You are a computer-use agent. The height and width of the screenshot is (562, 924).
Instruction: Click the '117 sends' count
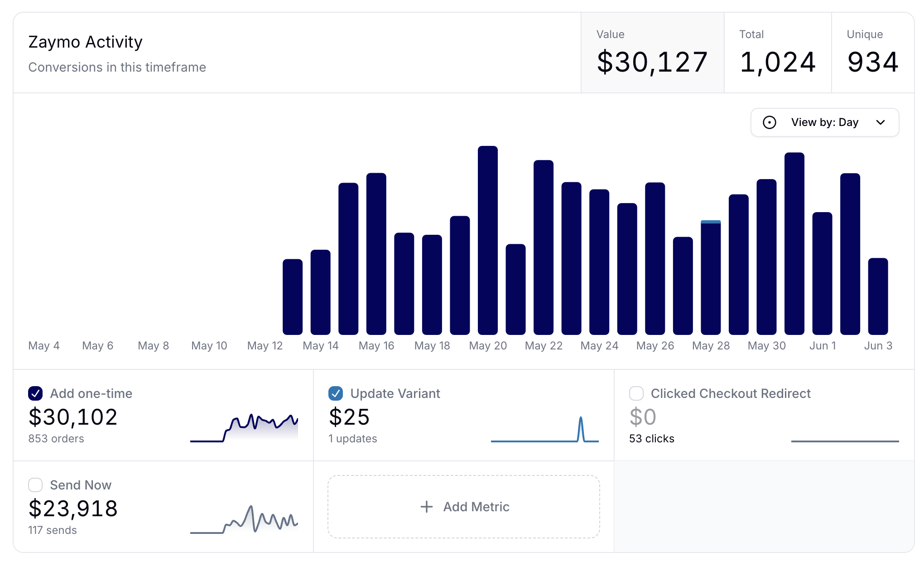[53, 530]
